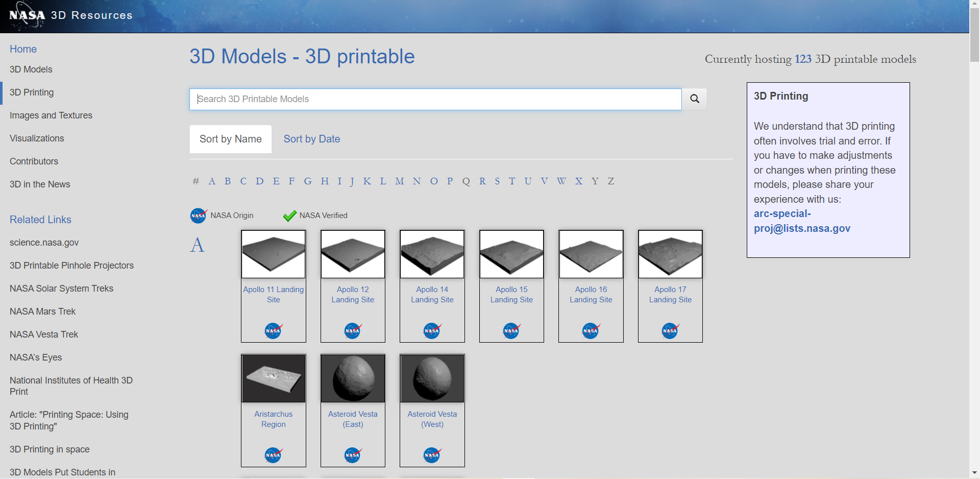Jump to letter Z in alphabet index

[610, 181]
